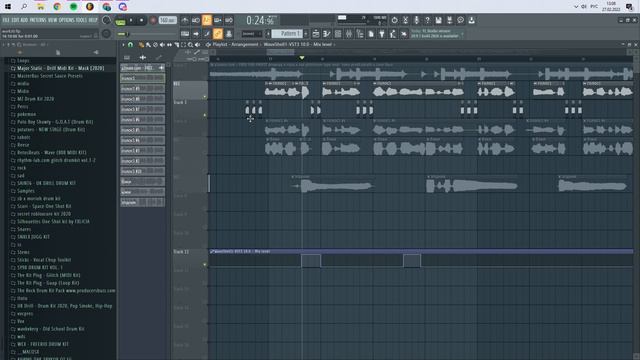Viewport: 640px width, 360px height.
Task: Click the brush-shaped step editing icon
Action: 207,34
